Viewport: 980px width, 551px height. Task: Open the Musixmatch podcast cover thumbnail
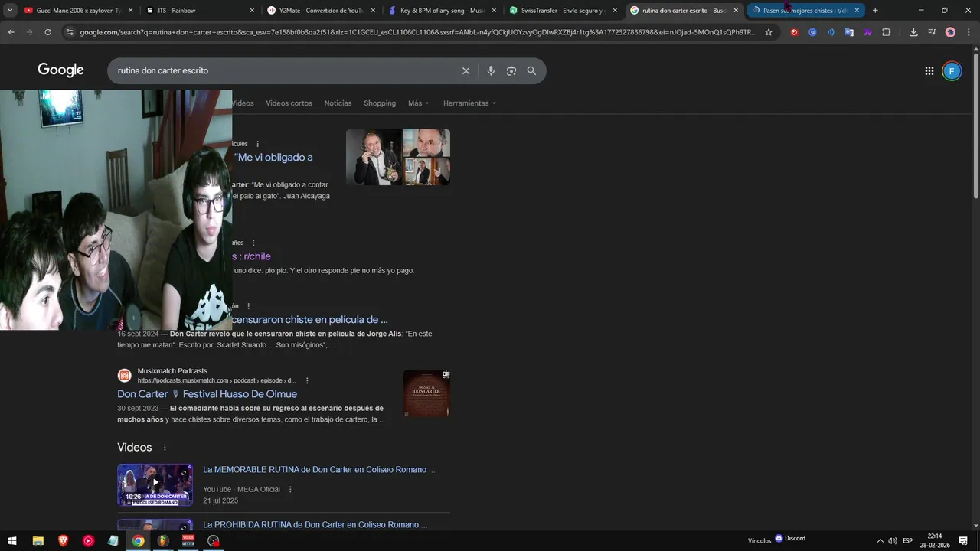(426, 393)
